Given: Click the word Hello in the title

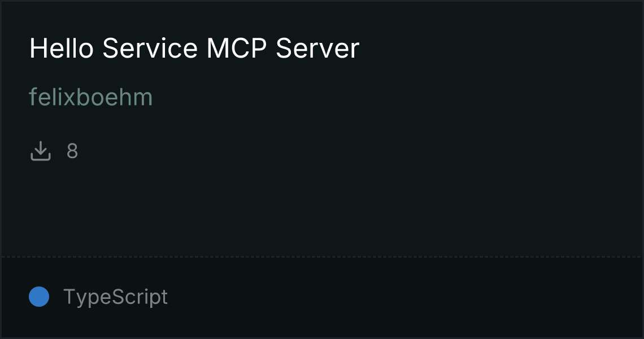Looking at the screenshot, I should point(62,48).
